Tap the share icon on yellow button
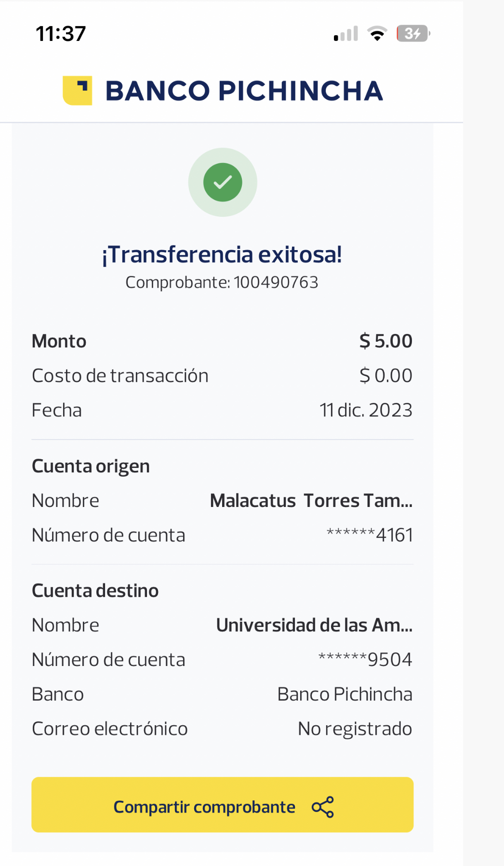Screen dimensions: 504x866 pos(323,807)
